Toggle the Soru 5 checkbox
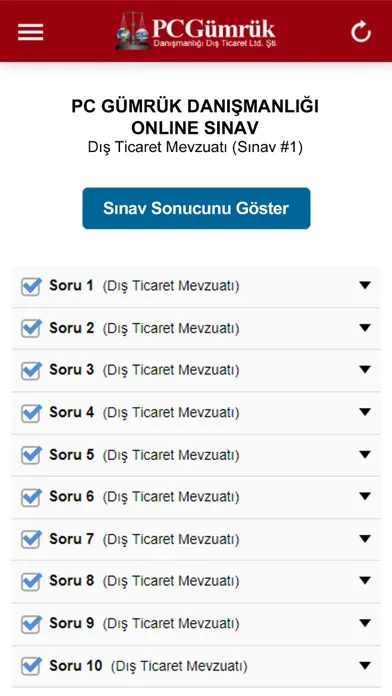This screenshot has width=392, height=696. (x=31, y=455)
